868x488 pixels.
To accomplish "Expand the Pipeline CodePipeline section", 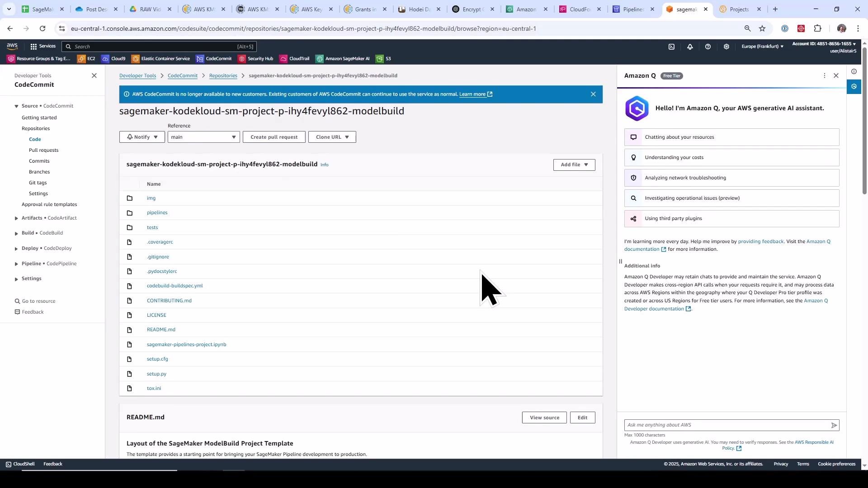I will tap(16, 264).
